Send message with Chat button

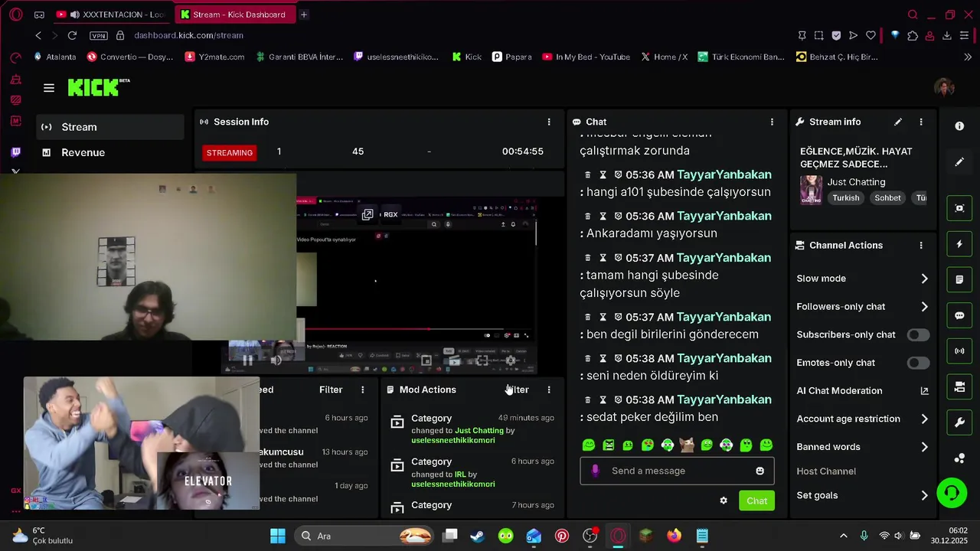756,500
